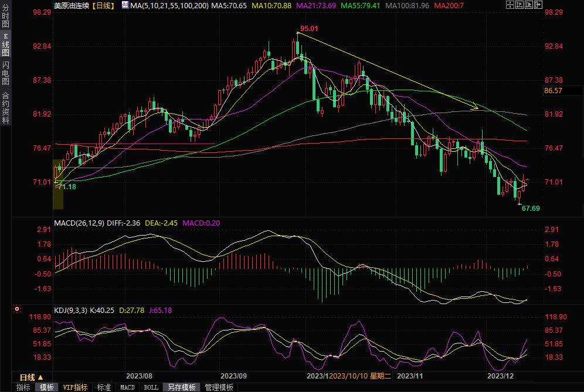This screenshot has height=392, width=584.
Task: Click the 95.01 high price label
Action: tap(309, 28)
